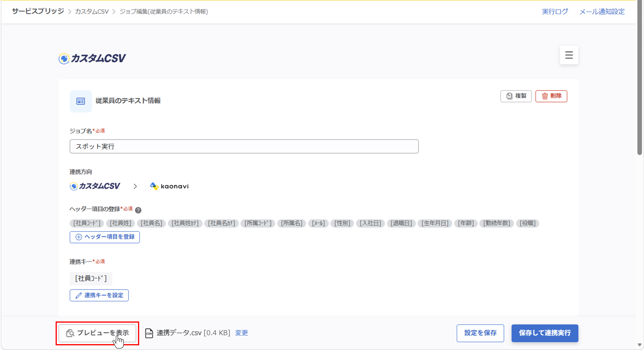Click the カスタムCSV logo under 連携方向
Viewport: 644px width, 350px height.
(95, 186)
